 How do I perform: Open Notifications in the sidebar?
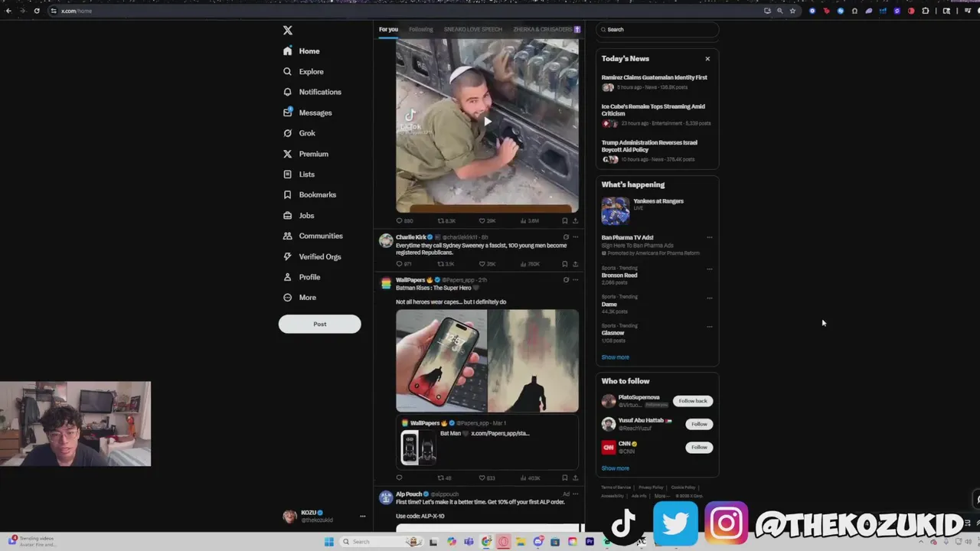312,92
